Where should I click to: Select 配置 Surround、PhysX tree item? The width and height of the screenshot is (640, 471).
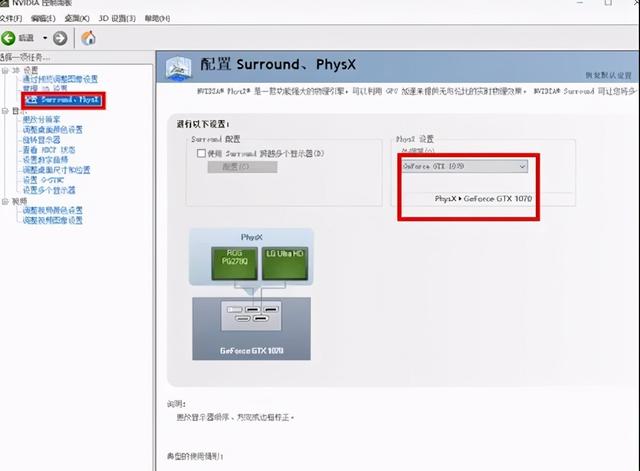point(62,100)
